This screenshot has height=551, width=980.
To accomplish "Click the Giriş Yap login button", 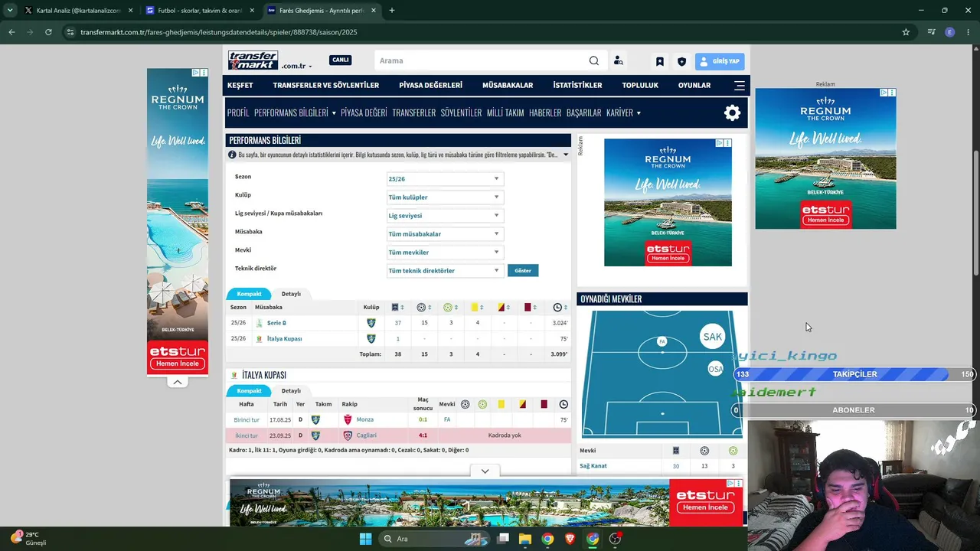I will click(x=720, y=61).
